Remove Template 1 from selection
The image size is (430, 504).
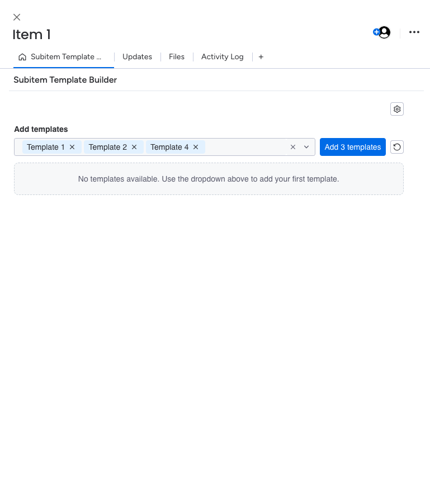72,147
